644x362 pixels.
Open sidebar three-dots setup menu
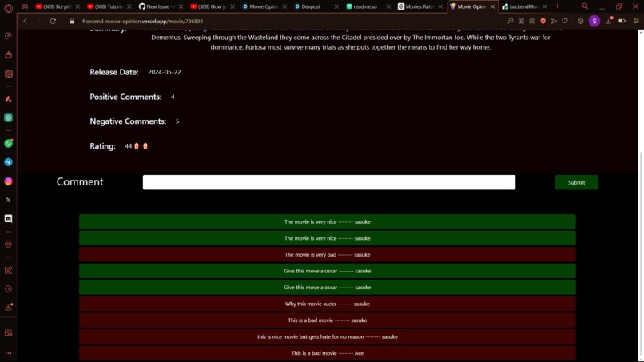(x=8, y=353)
